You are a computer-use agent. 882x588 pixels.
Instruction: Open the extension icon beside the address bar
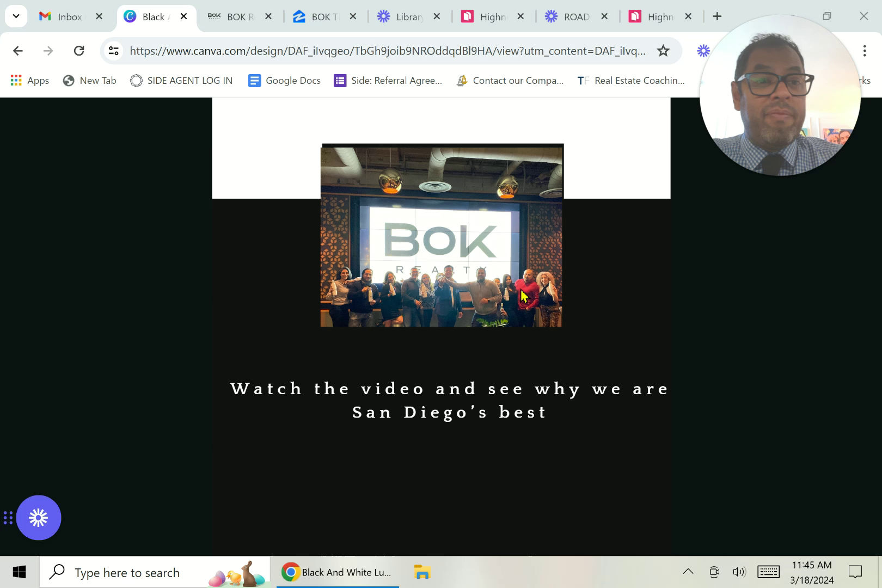pyautogui.click(x=703, y=51)
